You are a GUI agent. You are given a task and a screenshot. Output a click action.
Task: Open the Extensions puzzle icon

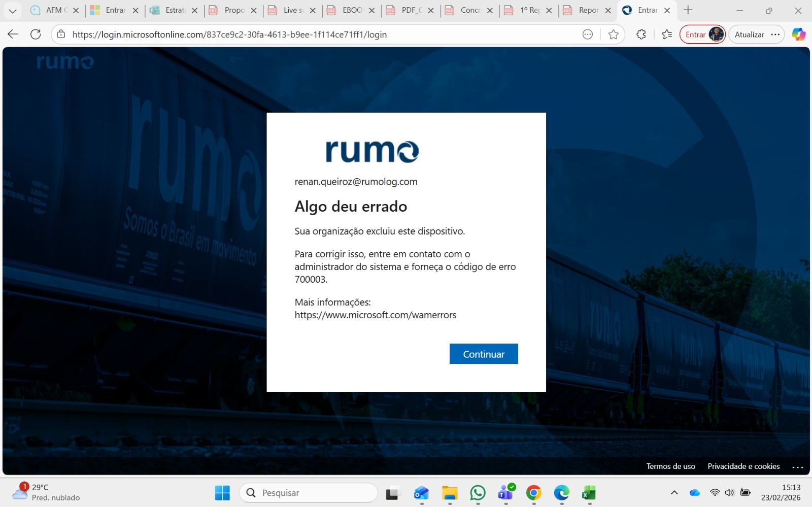[x=641, y=35]
